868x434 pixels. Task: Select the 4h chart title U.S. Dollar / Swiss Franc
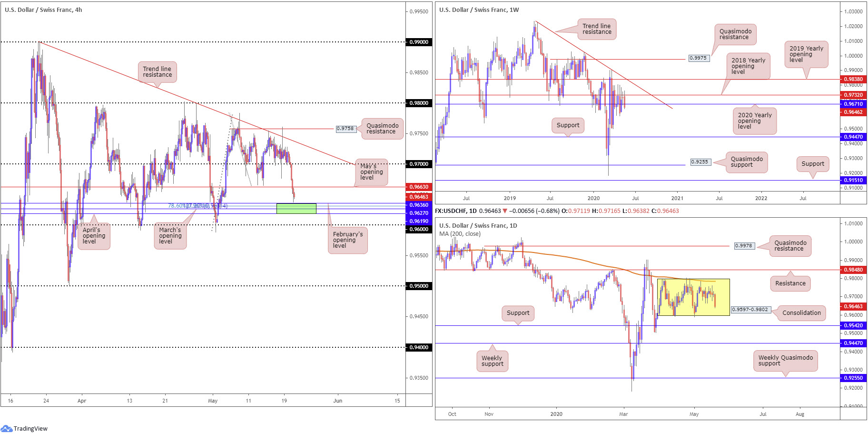coord(43,10)
